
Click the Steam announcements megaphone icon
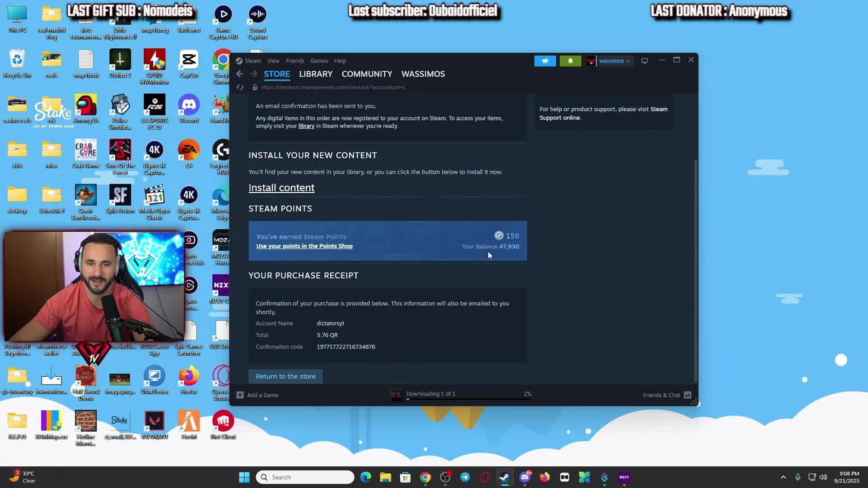click(545, 61)
